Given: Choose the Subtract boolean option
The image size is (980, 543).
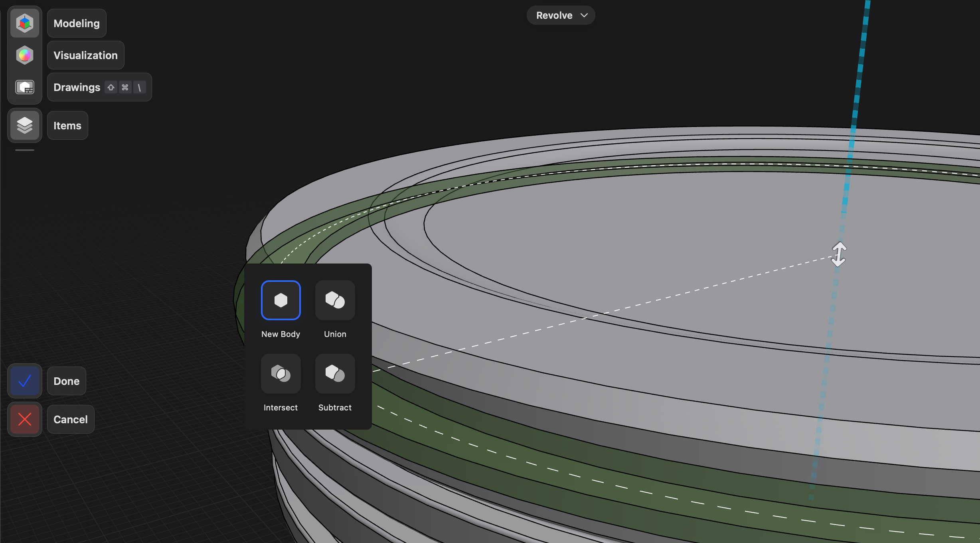Looking at the screenshot, I should coord(335,374).
